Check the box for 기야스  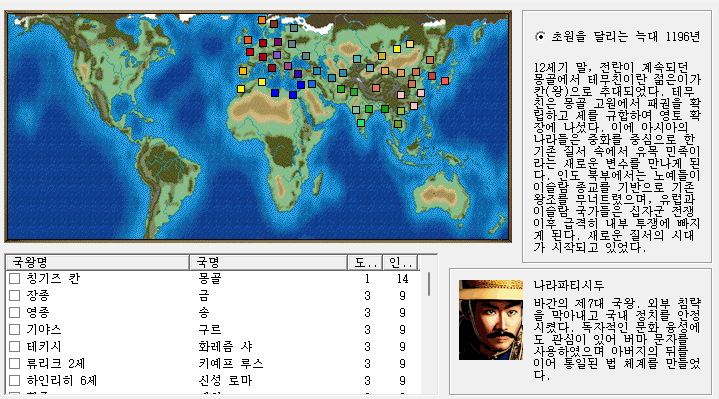[x=15, y=329]
